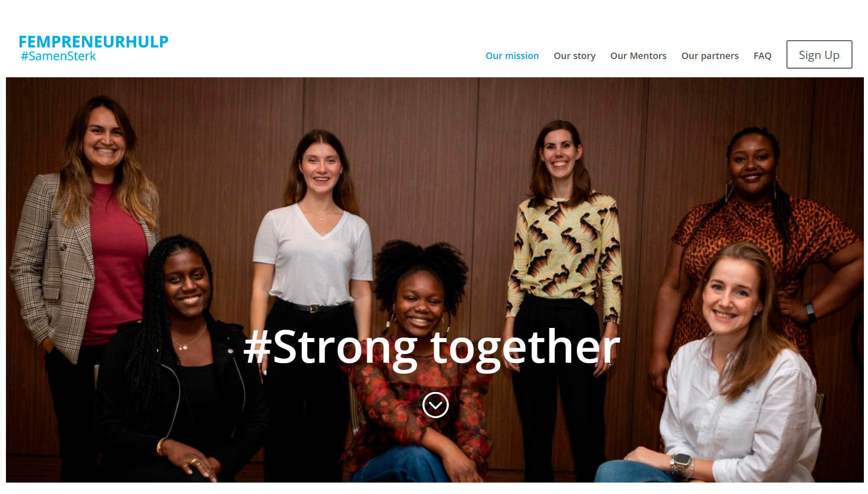Screen dimensions: 868x494
Task: Click the silver smartwatch on the white-shirt woman's wrist
Action: point(681,464)
